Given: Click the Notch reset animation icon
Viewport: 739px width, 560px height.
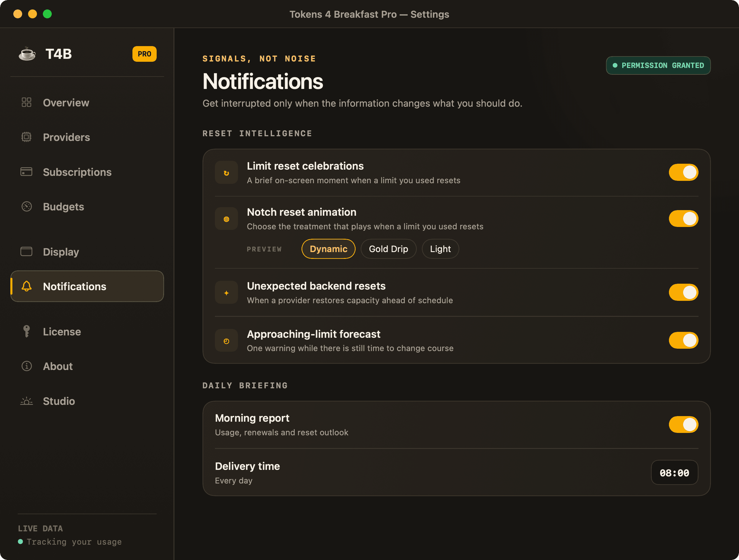Looking at the screenshot, I should [x=226, y=219].
